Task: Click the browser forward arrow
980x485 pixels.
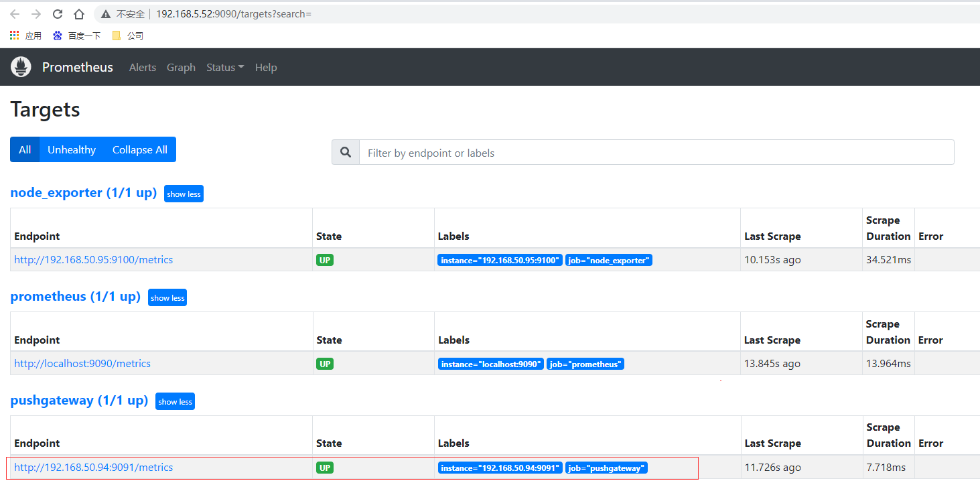Action: [36, 14]
